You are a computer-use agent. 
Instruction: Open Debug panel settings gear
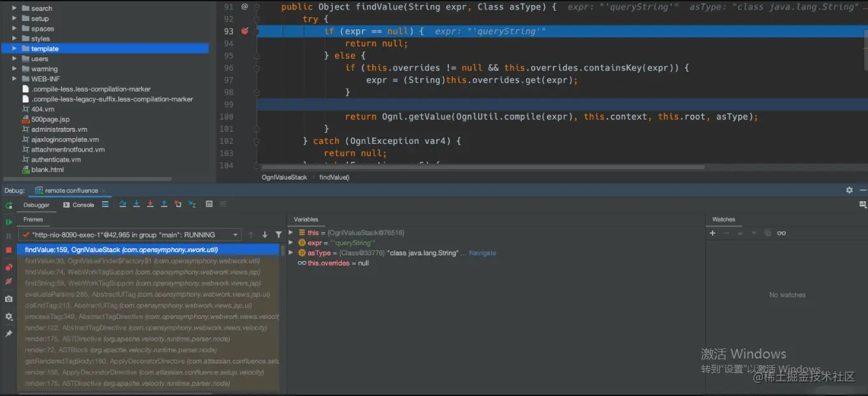[849, 190]
